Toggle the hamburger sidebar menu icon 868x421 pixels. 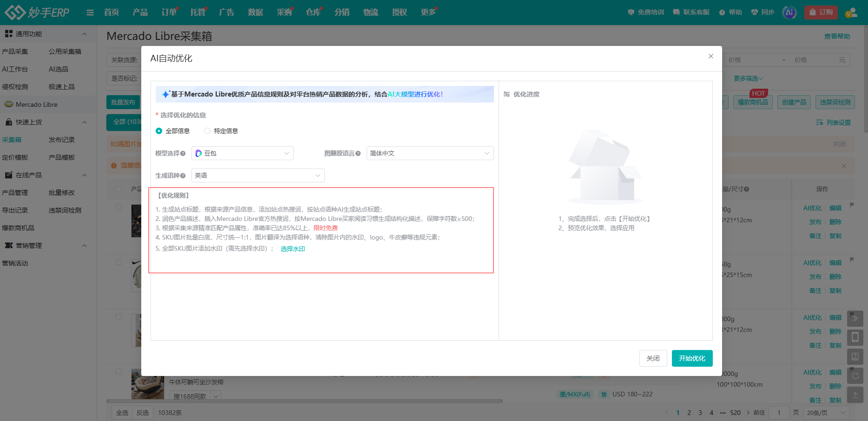pyautogui.click(x=90, y=13)
